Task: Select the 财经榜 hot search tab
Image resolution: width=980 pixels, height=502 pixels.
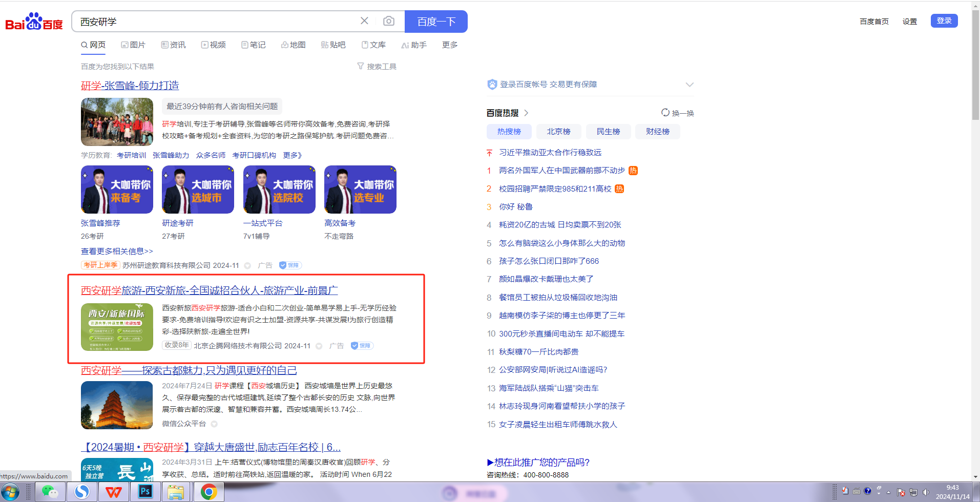Action: (657, 132)
